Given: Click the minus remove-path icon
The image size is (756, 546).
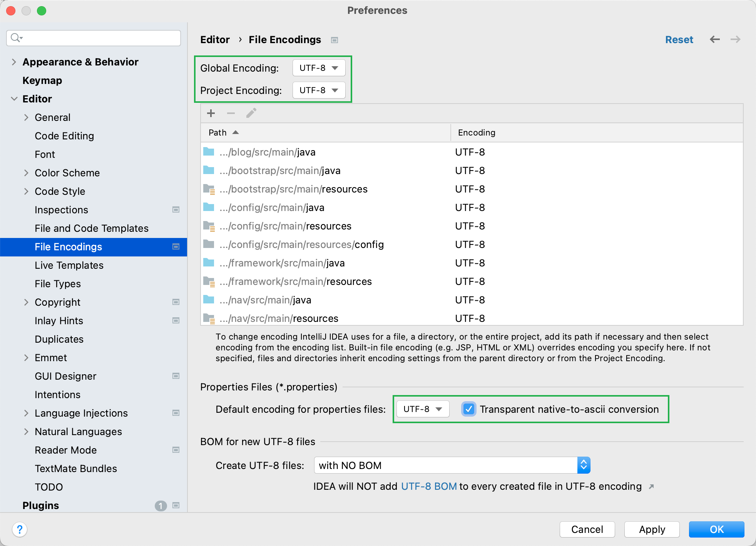Looking at the screenshot, I should [x=231, y=113].
